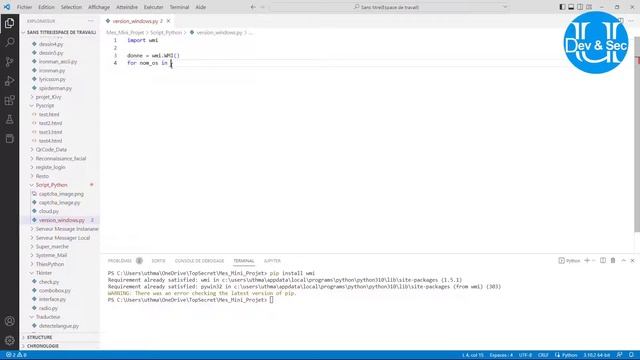Open the Testing flask view

[x=9, y=119]
